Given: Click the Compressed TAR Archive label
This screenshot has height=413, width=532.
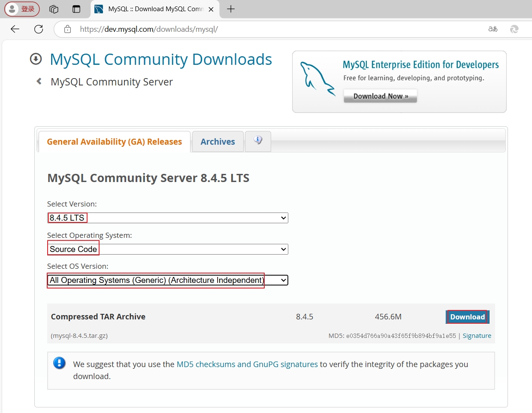Looking at the screenshot, I should 98,317.
